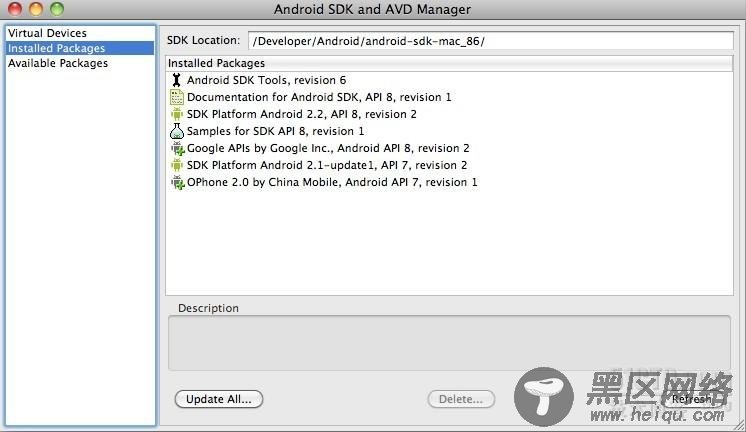Click the SDK Location path field
This screenshot has width=746, height=432.
point(491,41)
